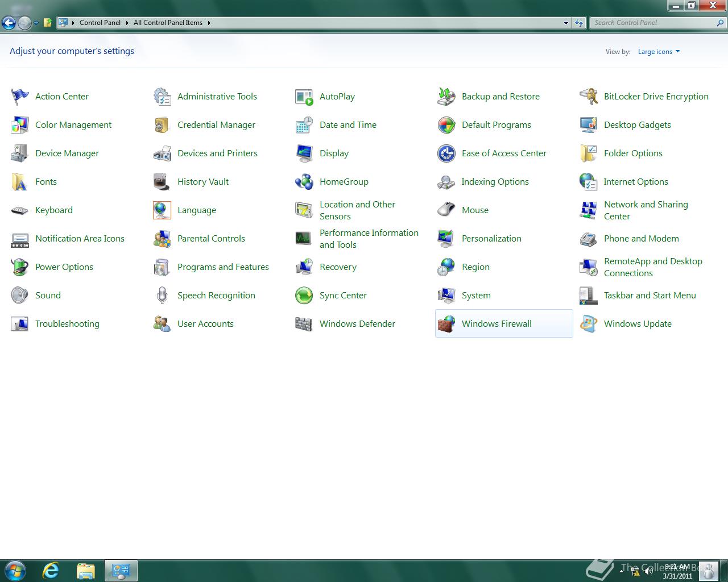Click the Forward navigation button
Viewport: 728px width, 582px height.
[24, 23]
